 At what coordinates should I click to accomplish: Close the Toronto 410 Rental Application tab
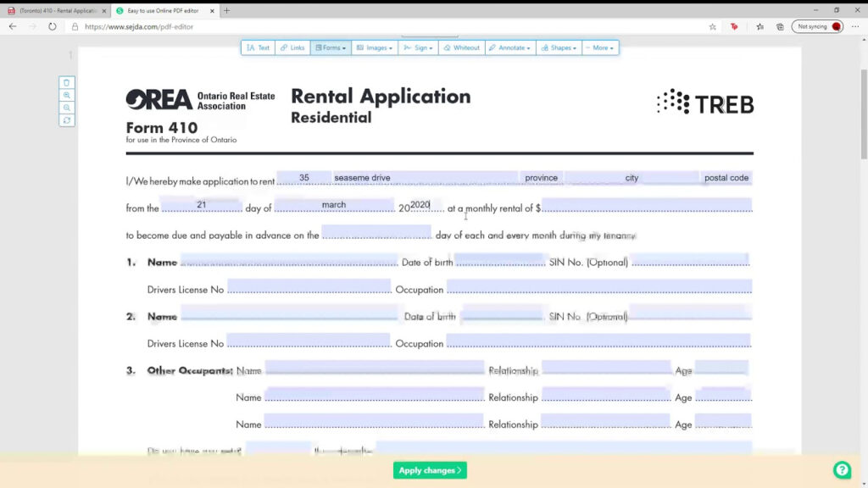click(104, 11)
